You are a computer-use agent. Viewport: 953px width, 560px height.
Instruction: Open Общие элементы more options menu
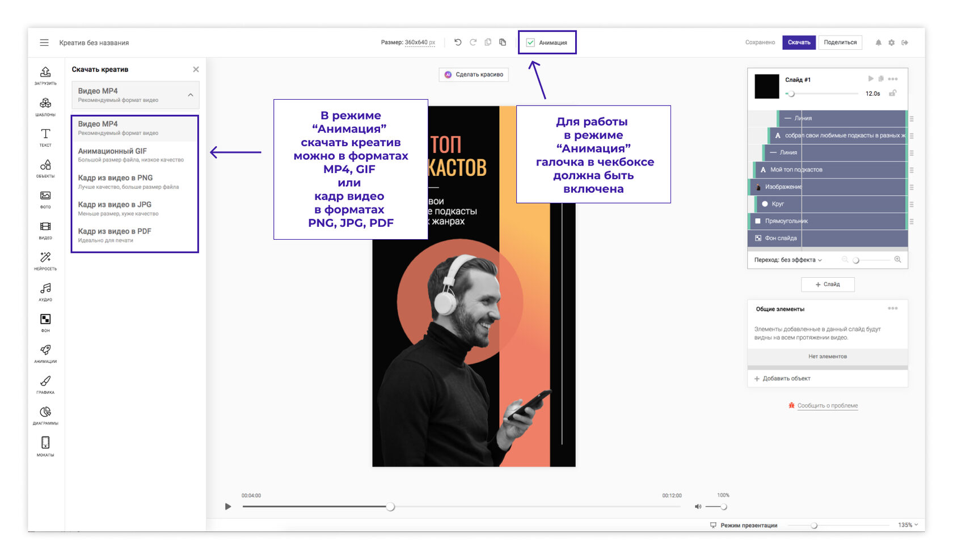pyautogui.click(x=893, y=308)
